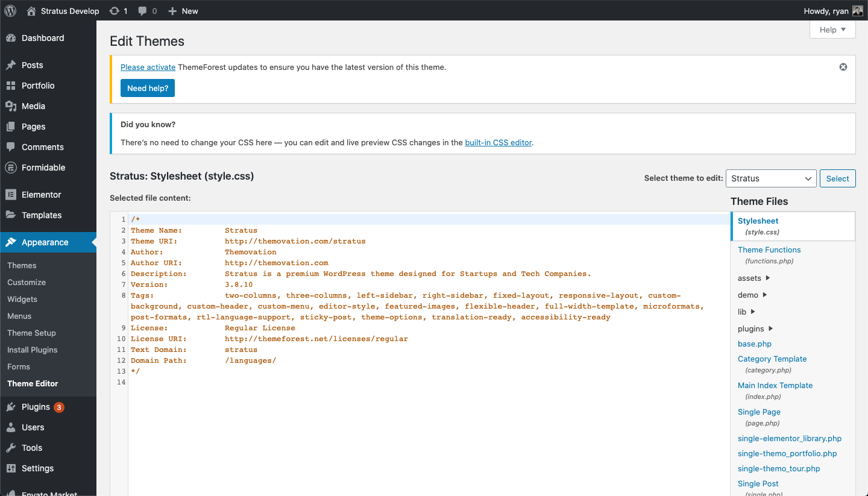Click the Text Domain line in code
This screenshot has height=496, width=868.
pos(194,350)
